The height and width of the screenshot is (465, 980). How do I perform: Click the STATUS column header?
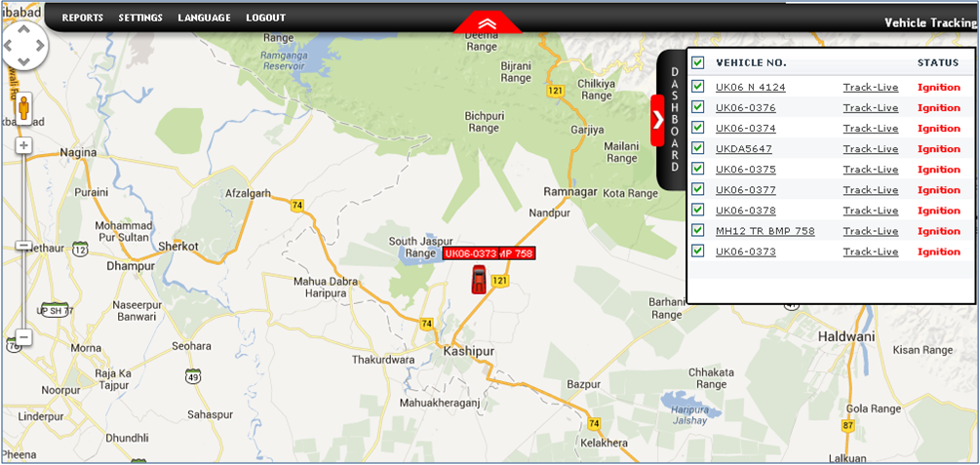[x=937, y=62]
